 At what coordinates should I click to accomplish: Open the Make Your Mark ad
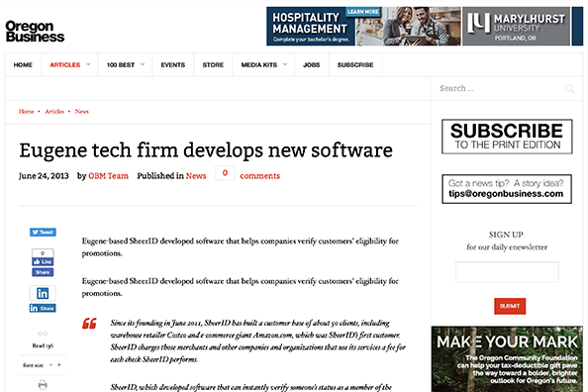pos(507,359)
